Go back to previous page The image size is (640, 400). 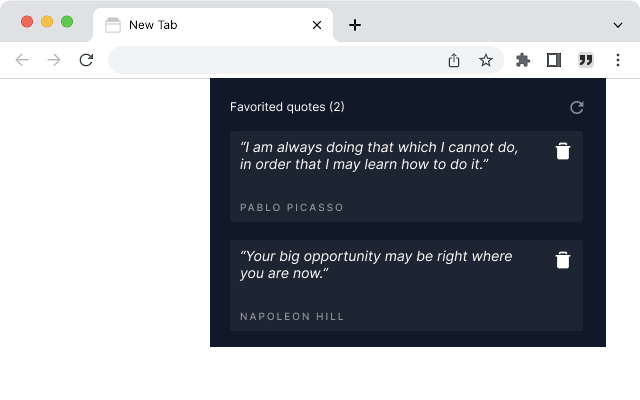point(22,60)
